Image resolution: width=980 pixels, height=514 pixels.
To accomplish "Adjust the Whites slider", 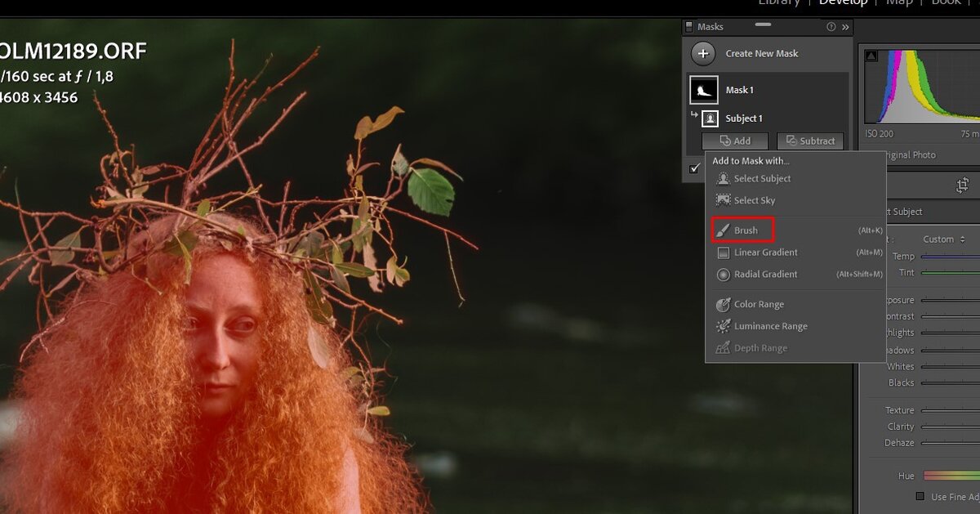I will (951, 367).
